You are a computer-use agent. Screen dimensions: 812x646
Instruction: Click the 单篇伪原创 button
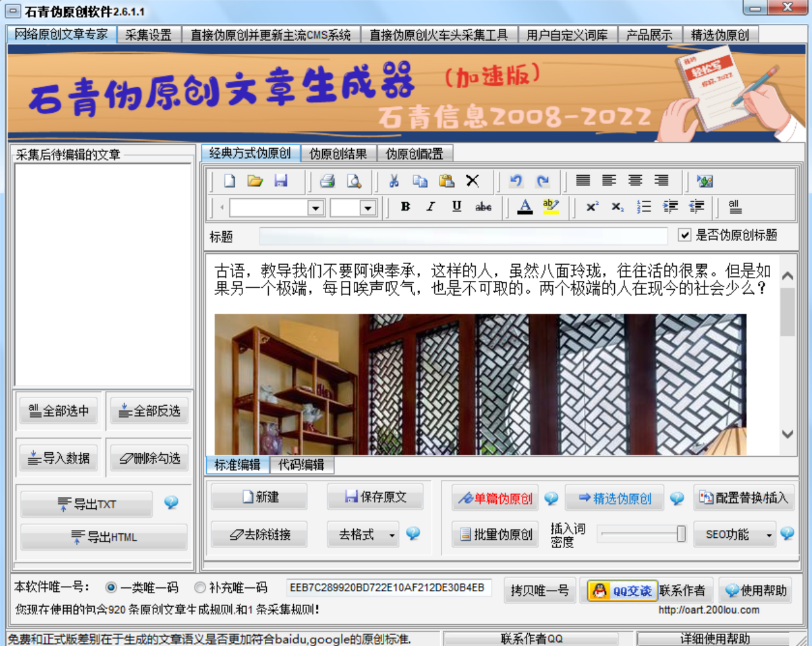coord(495,498)
